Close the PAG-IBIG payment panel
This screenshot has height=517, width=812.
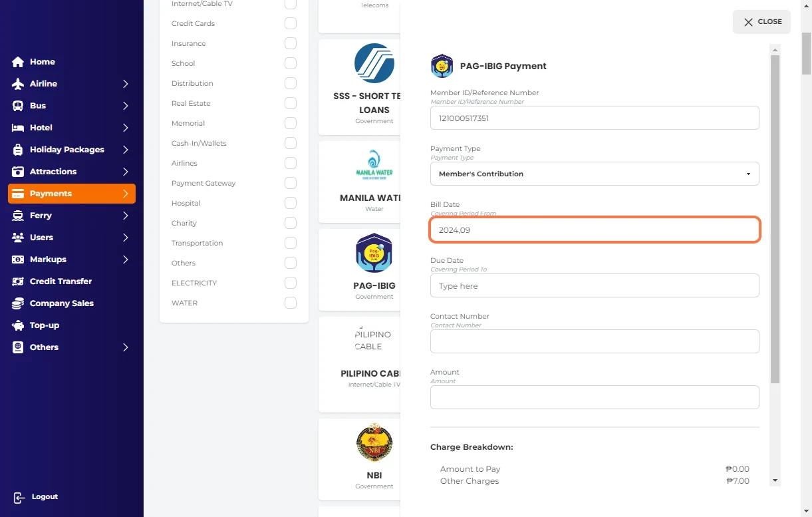pyautogui.click(x=761, y=22)
